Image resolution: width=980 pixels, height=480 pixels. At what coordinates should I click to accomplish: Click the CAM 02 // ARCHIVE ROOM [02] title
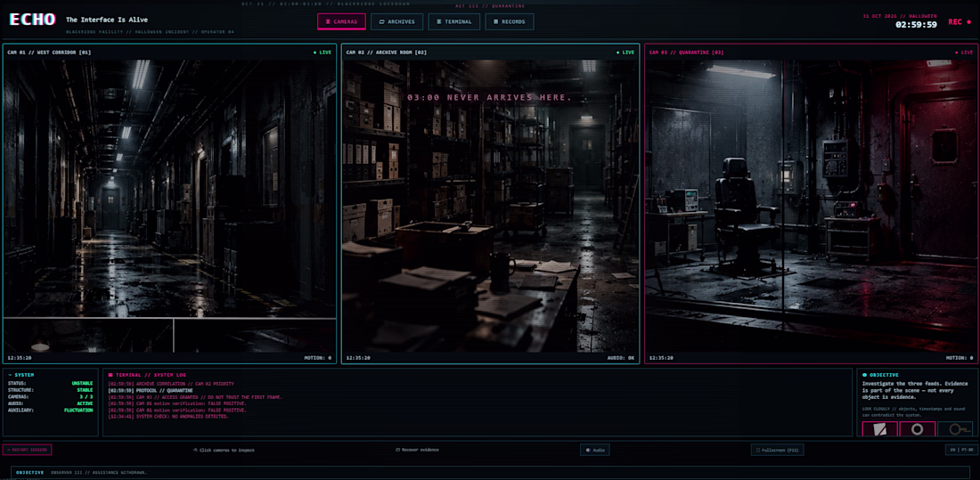pyautogui.click(x=387, y=53)
